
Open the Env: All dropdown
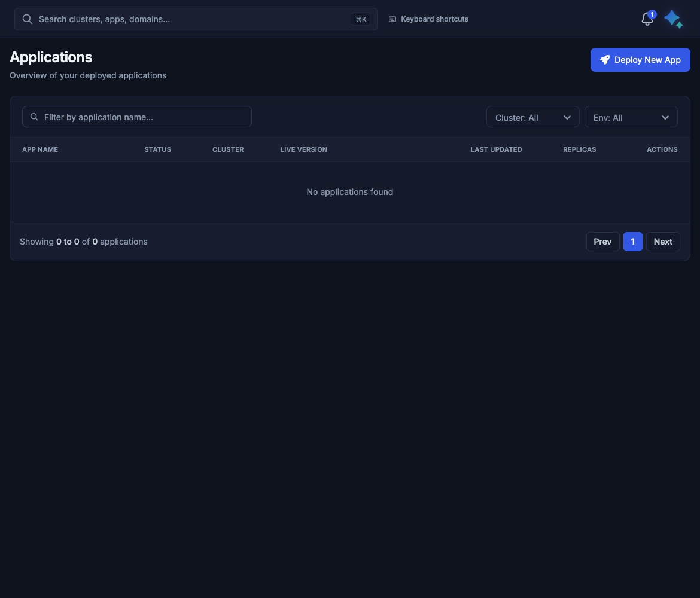(x=631, y=117)
